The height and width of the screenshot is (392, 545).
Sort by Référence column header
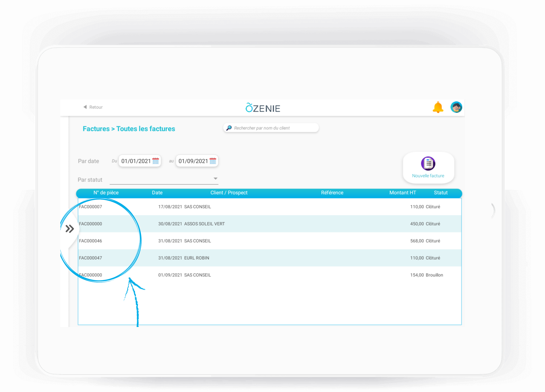[x=332, y=193]
